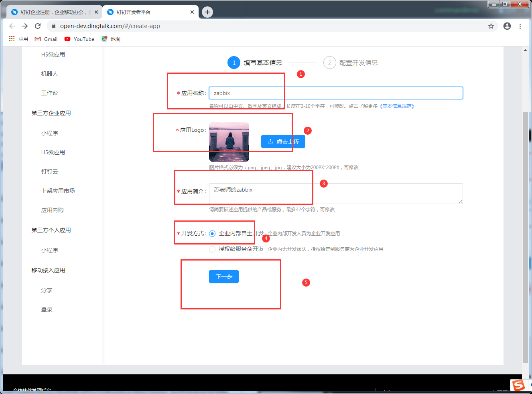Go back with browser back arrow
The height and width of the screenshot is (394, 532).
click(12, 26)
